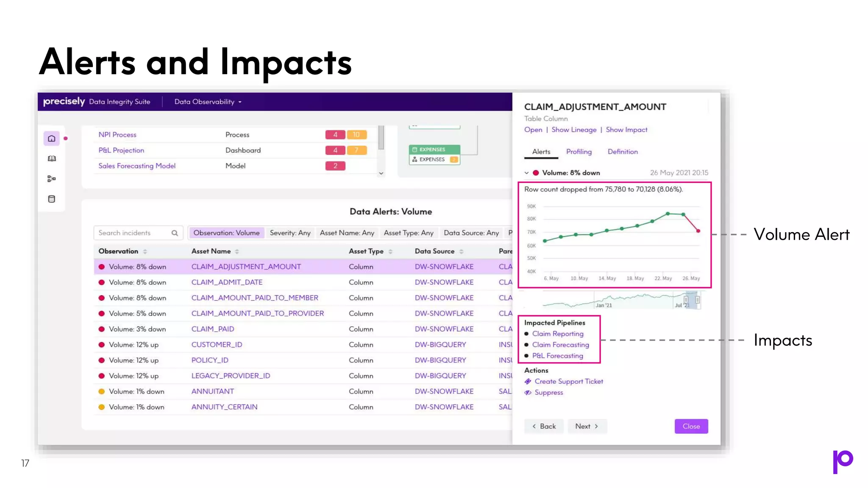
Task: Click the search magnifier icon in incidents box
Action: point(175,233)
